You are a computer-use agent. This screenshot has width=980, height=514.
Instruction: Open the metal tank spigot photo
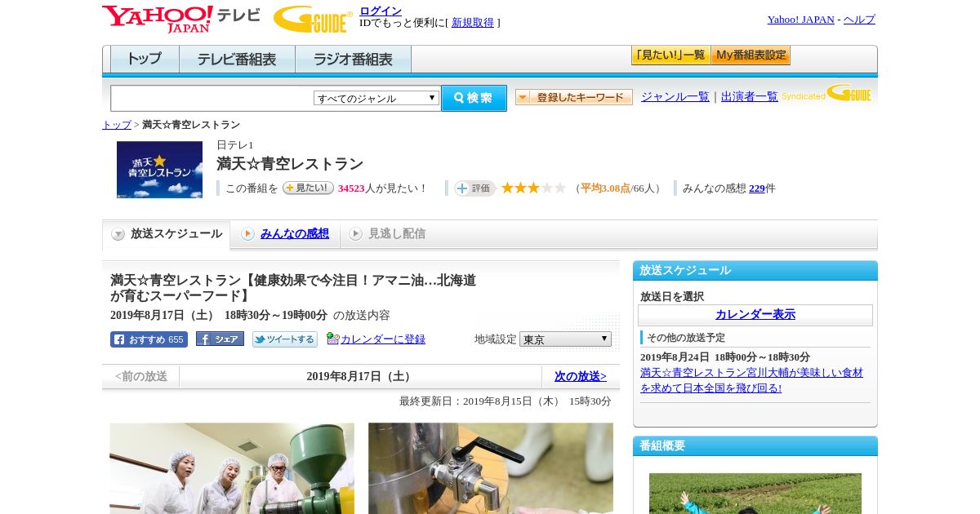click(x=491, y=468)
